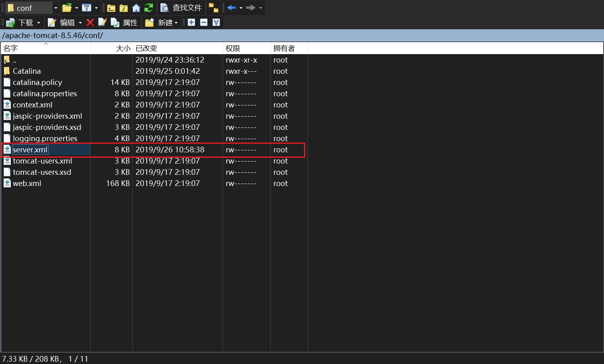Screen dimensions: 604x364
Task: Expand the back history dropdown
Action: point(241,8)
